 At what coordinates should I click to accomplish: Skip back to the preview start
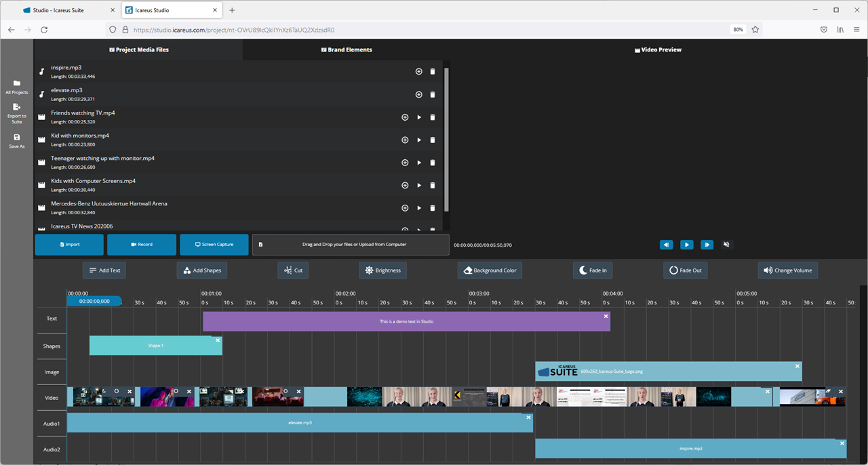tap(666, 245)
